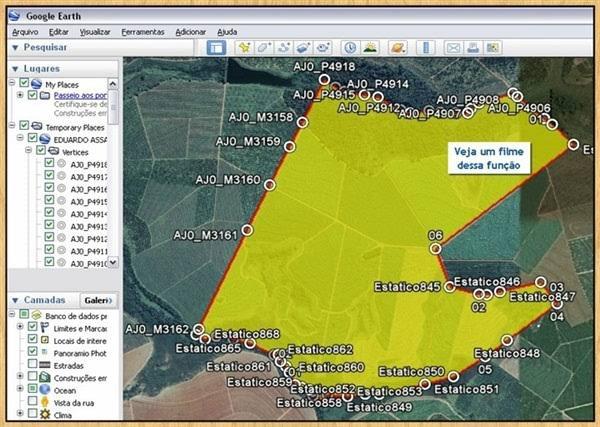Show historical imagery clock icon
The height and width of the screenshot is (427, 600).
[x=350, y=48]
